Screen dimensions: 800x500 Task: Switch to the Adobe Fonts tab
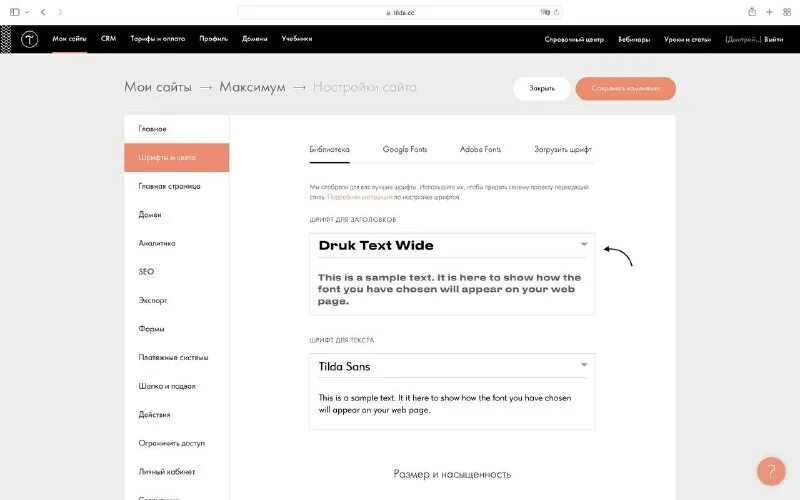(x=480, y=149)
